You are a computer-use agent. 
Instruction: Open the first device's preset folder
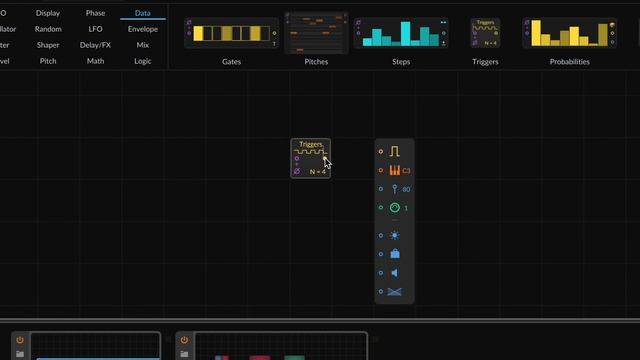coord(20,354)
